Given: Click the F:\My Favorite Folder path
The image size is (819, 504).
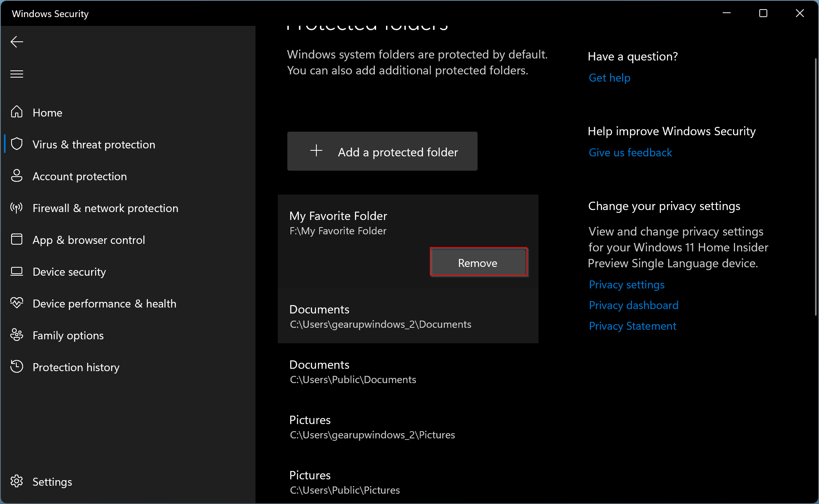Looking at the screenshot, I should (x=338, y=231).
